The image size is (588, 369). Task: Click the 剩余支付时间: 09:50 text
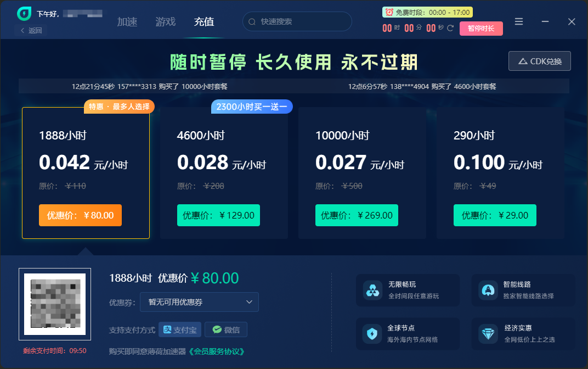(x=55, y=351)
